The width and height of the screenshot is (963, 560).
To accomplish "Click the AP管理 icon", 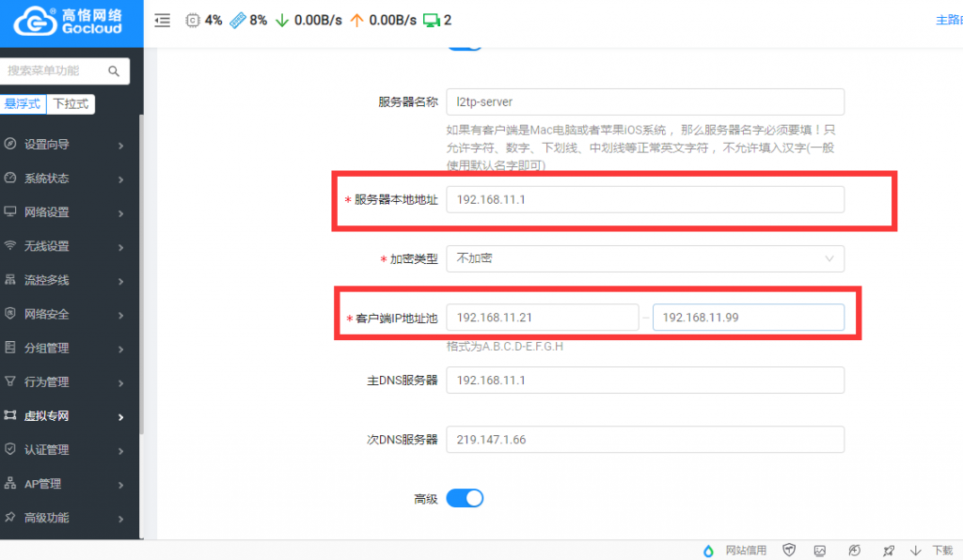I will [x=9, y=483].
